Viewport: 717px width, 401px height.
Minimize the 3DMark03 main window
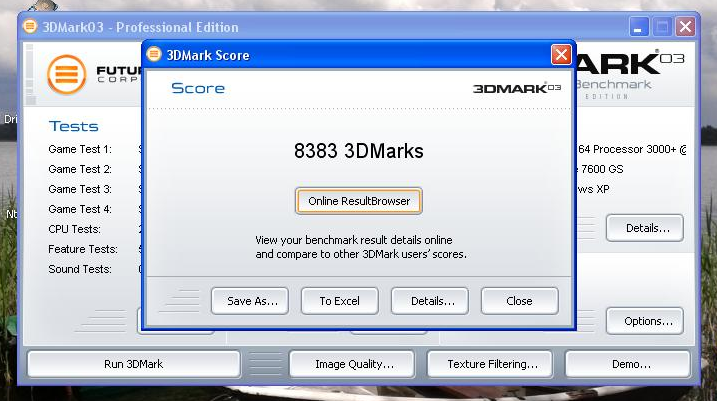[x=639, y=27]
